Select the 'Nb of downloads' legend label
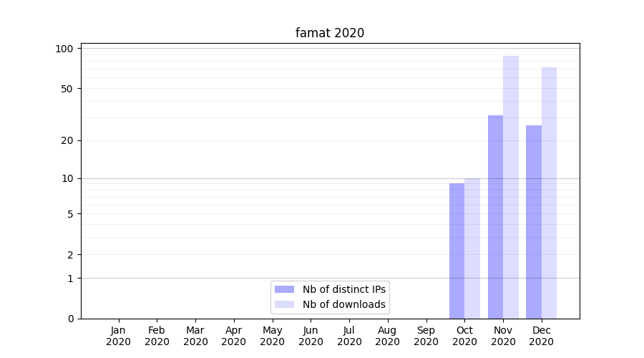This screenshot has width=644, height=358. pos(344,304)
